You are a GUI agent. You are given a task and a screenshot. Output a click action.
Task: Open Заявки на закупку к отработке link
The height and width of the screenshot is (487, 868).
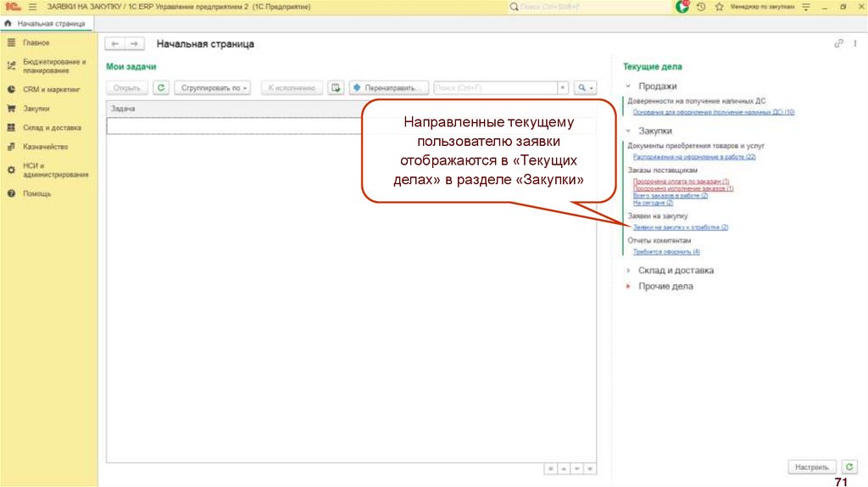coord(681,227)
